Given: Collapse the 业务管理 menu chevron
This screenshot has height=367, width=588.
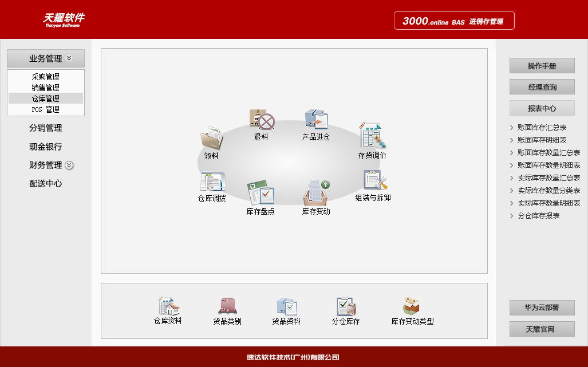Looking at the screenshot, I should pyautogui.click(x=70, y=58).
